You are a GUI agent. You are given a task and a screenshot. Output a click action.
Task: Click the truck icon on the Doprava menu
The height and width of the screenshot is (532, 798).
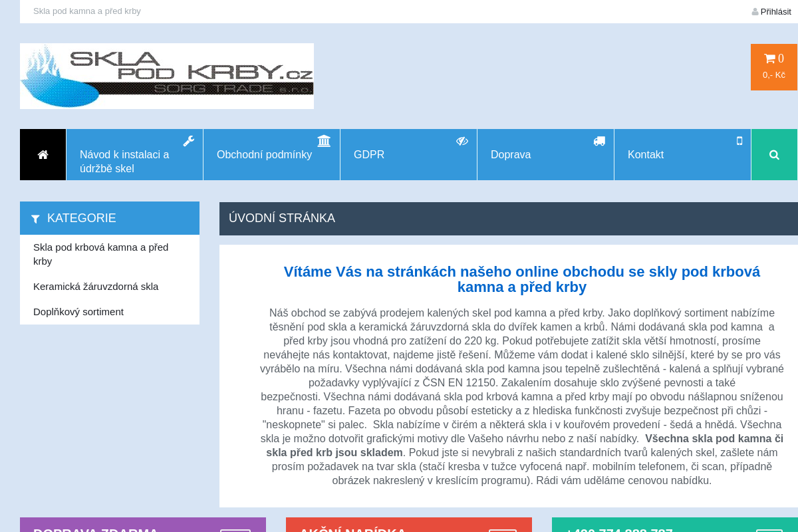(598, 141)
